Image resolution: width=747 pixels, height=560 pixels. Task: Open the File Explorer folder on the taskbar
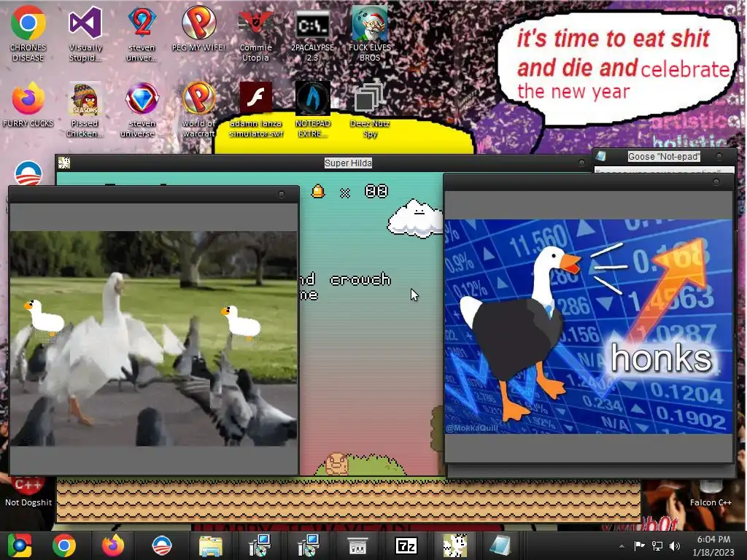click(x=210, y=546)
